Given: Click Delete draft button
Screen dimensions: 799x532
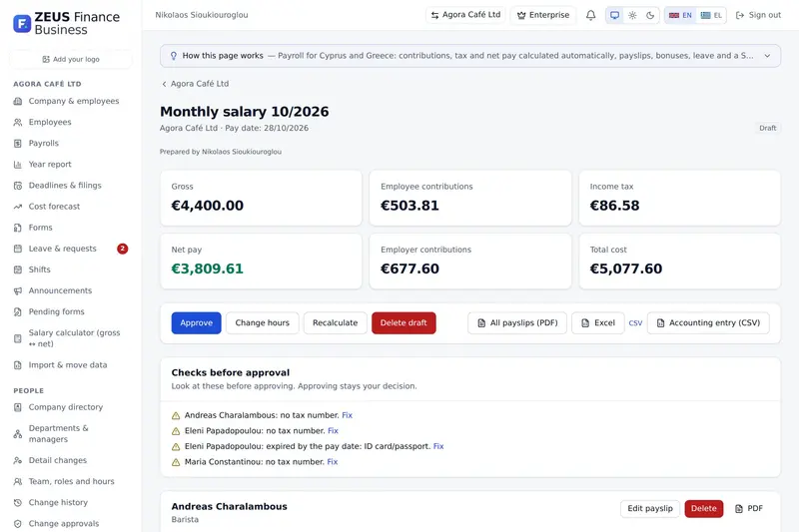Looking at the screenshot, I should (x=403, y=322).
